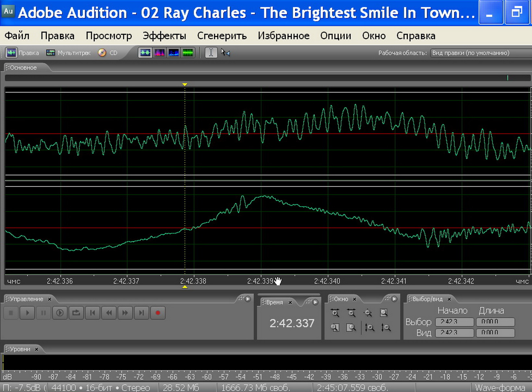This screenshot has height=392, width=532.
Task: Edit the Выбор Длина length field
Action: click(495, 322)
